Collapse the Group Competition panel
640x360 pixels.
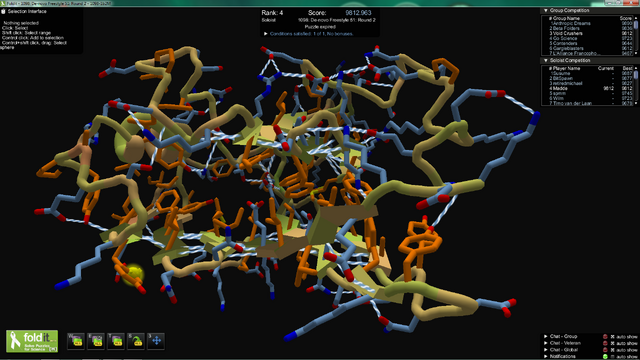click(546, 10)
